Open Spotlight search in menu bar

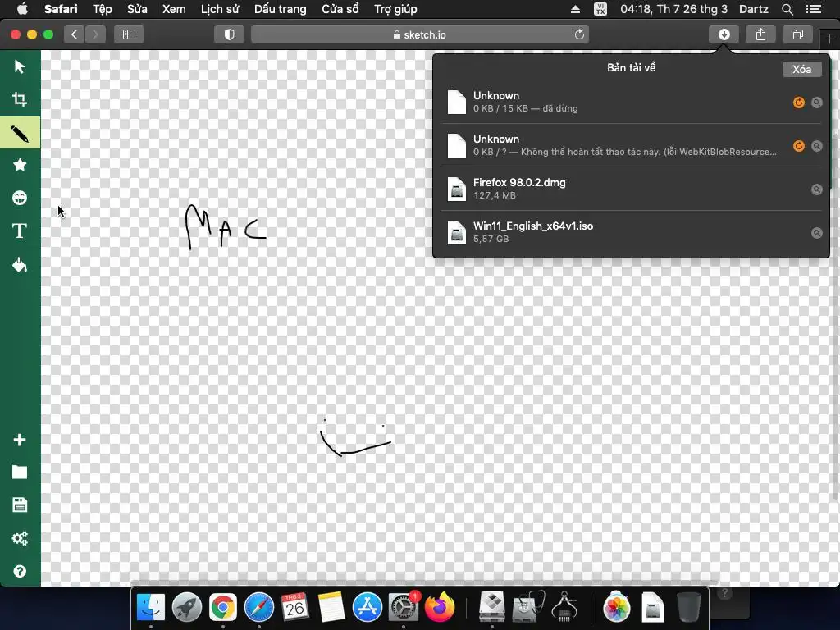[787, 9]
